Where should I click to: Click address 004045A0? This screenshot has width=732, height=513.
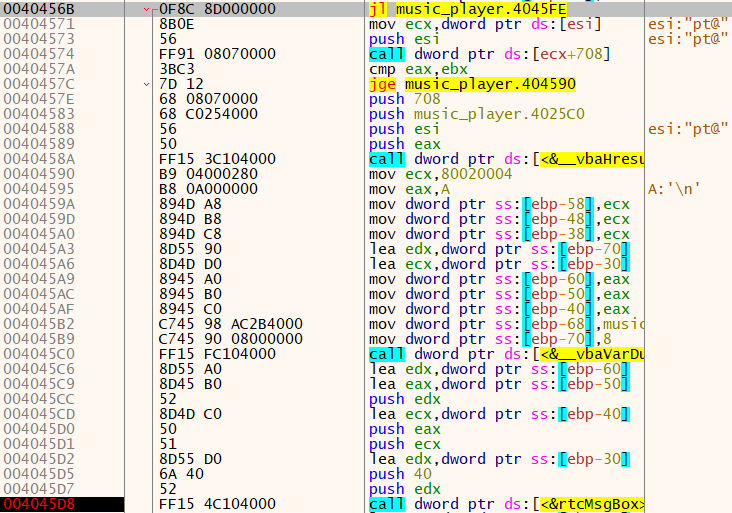point(39,234)
